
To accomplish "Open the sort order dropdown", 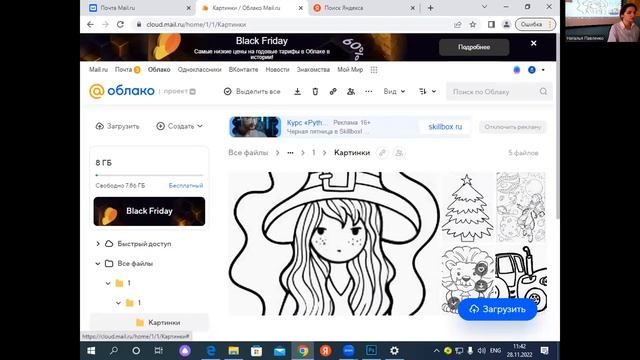I will click(x=427, y=91).
